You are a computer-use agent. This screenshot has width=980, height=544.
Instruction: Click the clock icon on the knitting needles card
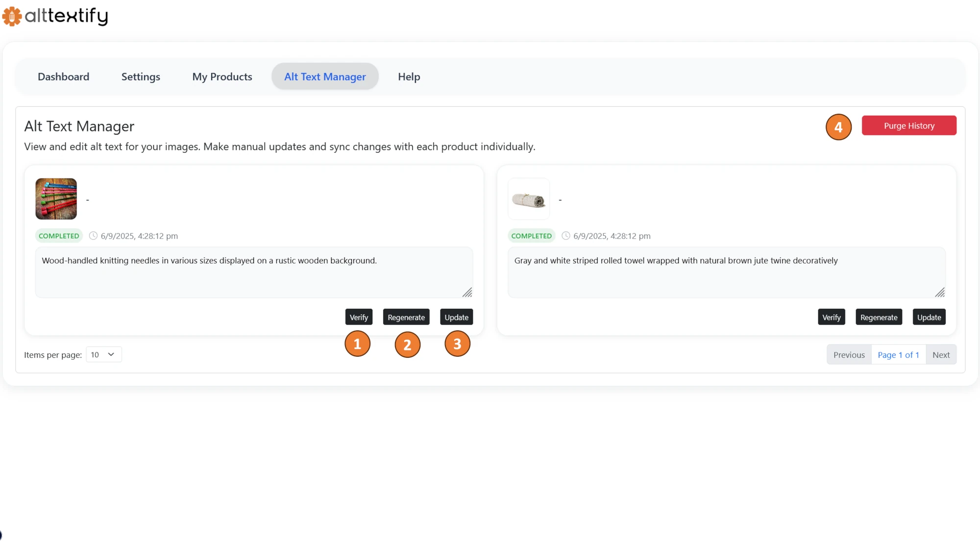click(x=93, y=236)
